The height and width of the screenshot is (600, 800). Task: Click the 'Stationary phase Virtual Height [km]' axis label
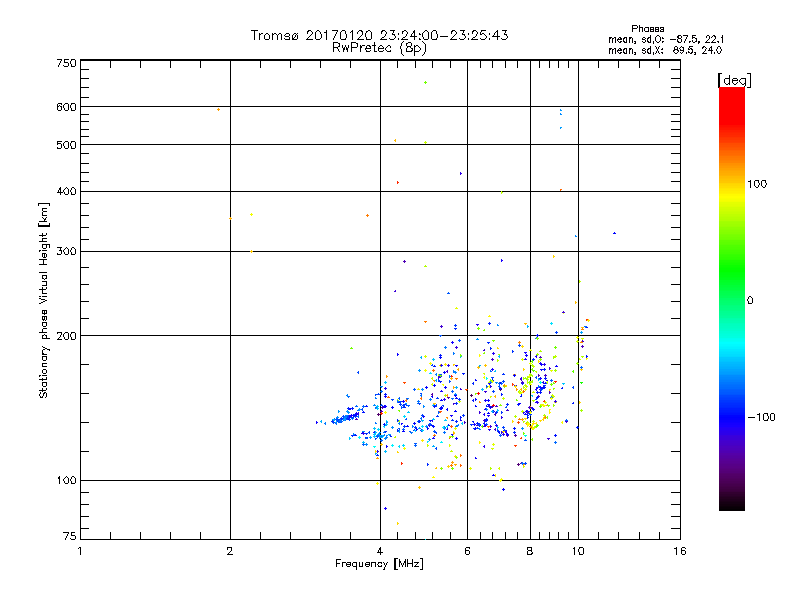(x=44, y=301)
